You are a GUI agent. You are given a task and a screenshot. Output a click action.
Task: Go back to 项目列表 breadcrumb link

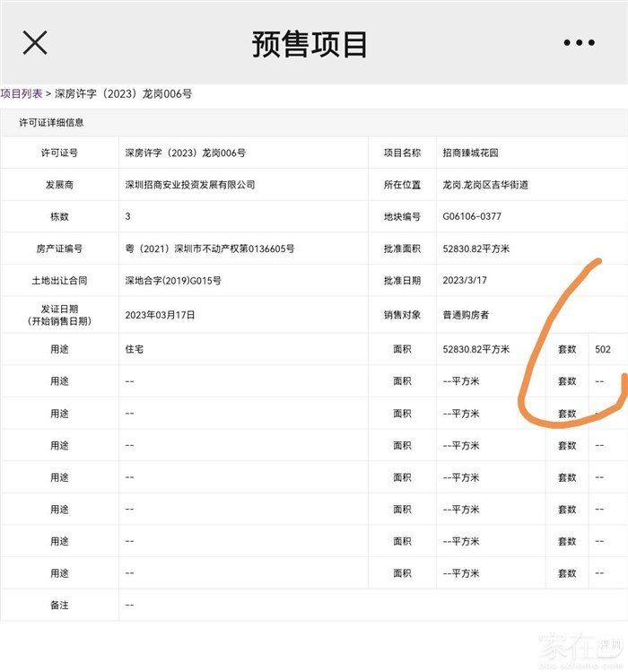pos(21,93)
